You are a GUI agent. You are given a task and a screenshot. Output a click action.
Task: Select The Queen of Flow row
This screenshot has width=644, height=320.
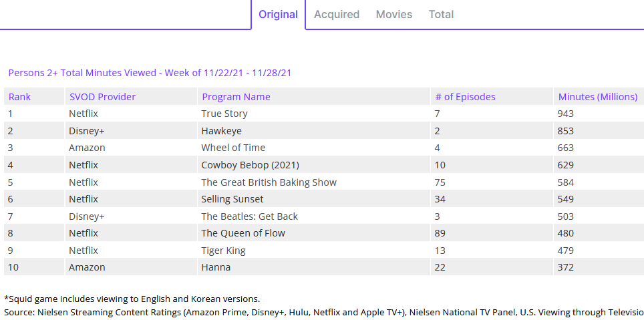(243, 233)
